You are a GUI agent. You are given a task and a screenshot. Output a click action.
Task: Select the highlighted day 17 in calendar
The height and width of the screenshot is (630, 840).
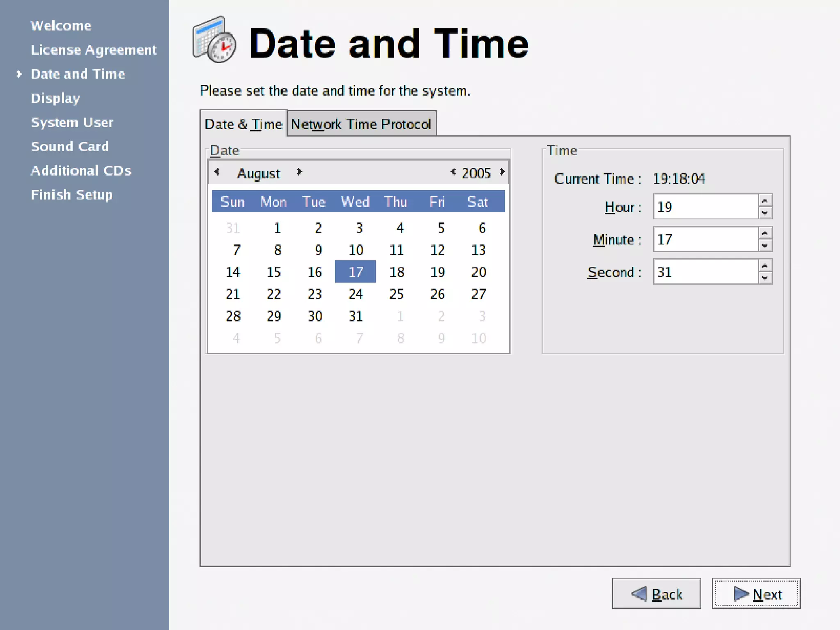[356, 272]
